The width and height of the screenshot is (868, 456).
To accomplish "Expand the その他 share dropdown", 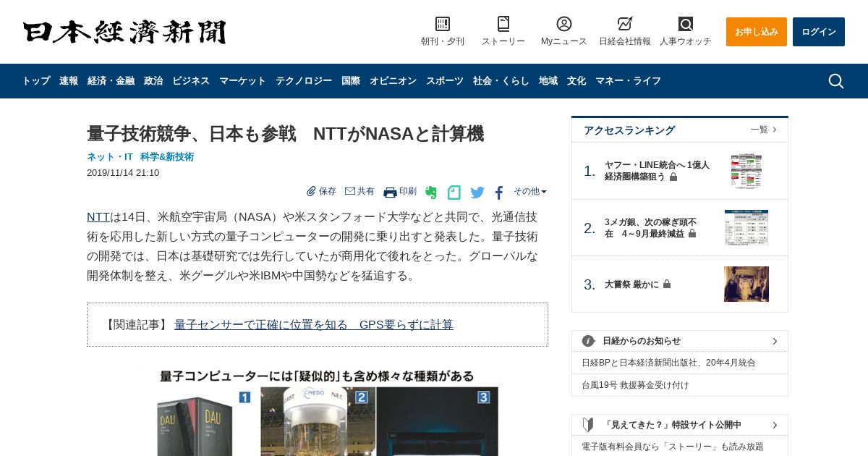I will [530, 192].
